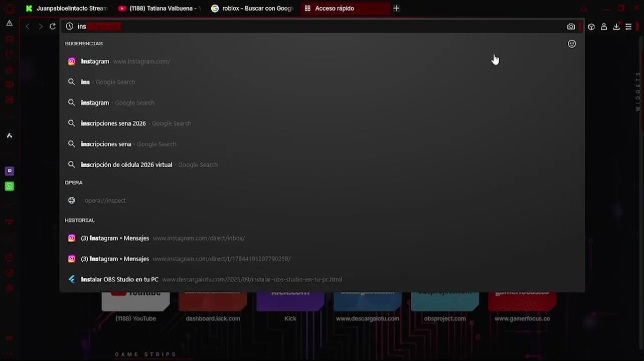Image resolution: width=644 pixels, height=361 pixels.
Task: Switch to the roblox Google search tab
Action: pyautogui.click(x=252, y=8)
